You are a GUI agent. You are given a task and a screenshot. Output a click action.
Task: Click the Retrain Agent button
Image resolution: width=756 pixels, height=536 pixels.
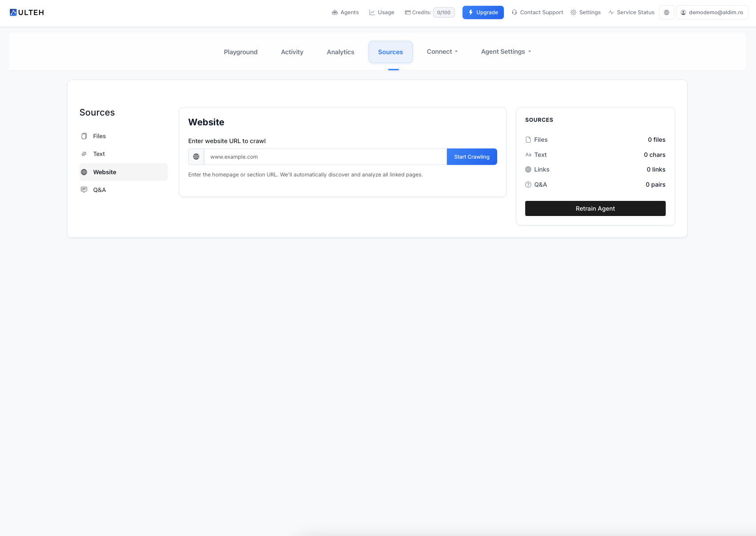pos(595,208)
